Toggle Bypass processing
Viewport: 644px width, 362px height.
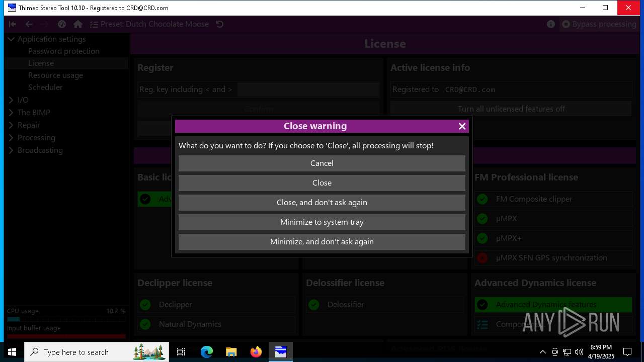tap(599, 24)
